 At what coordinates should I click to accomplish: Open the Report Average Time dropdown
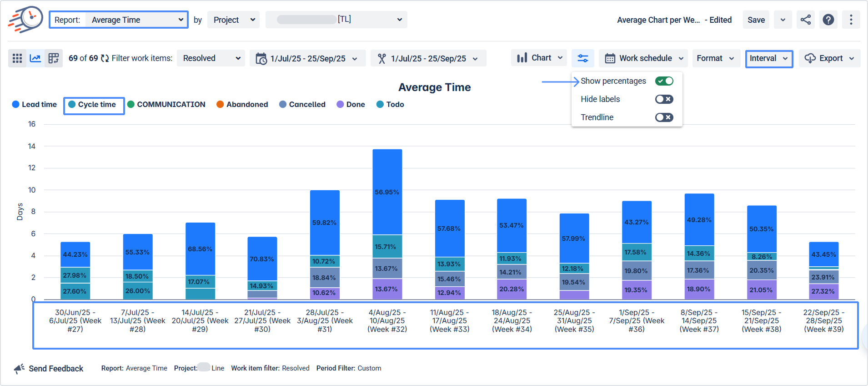pos(119,20)
